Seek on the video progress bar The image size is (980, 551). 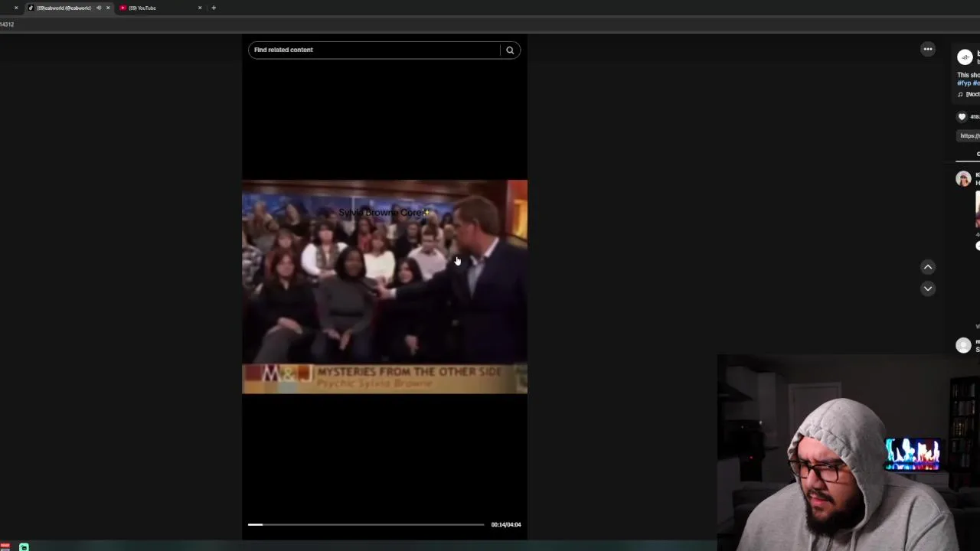pyautogui.click(x=366, y=524)
